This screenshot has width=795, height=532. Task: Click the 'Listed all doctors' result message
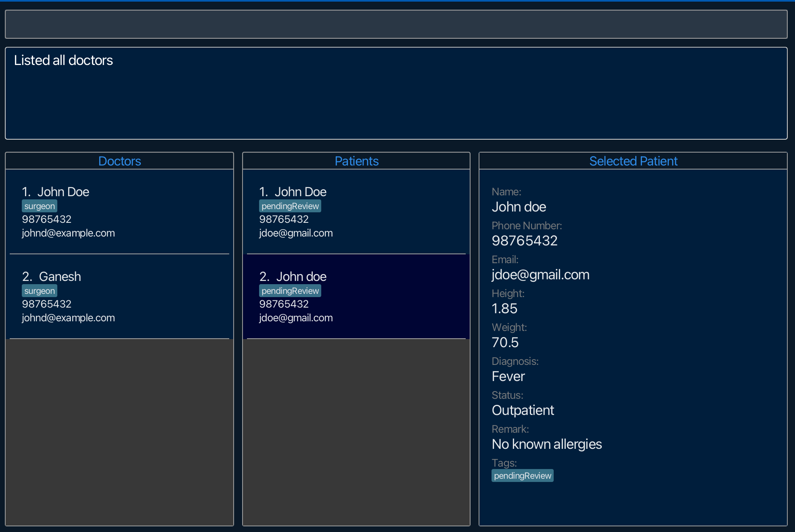point(63,61)
